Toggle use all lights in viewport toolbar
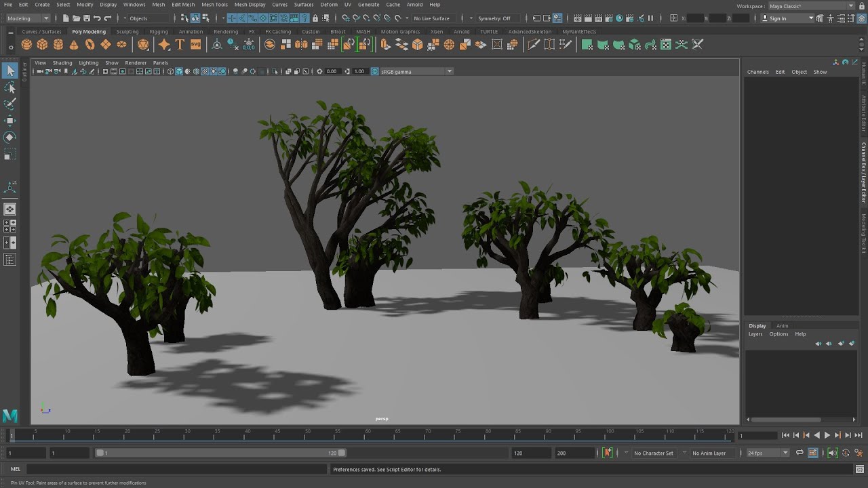The width and height of the screenshot is (868, 488). pyautogui.click(x=213, y=71)
